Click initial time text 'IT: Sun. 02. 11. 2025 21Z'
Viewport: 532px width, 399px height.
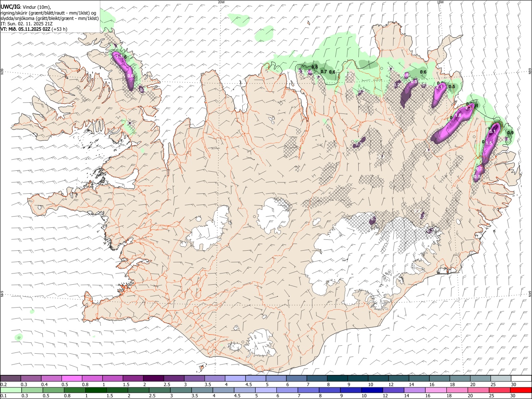click(x=27, y=24)
